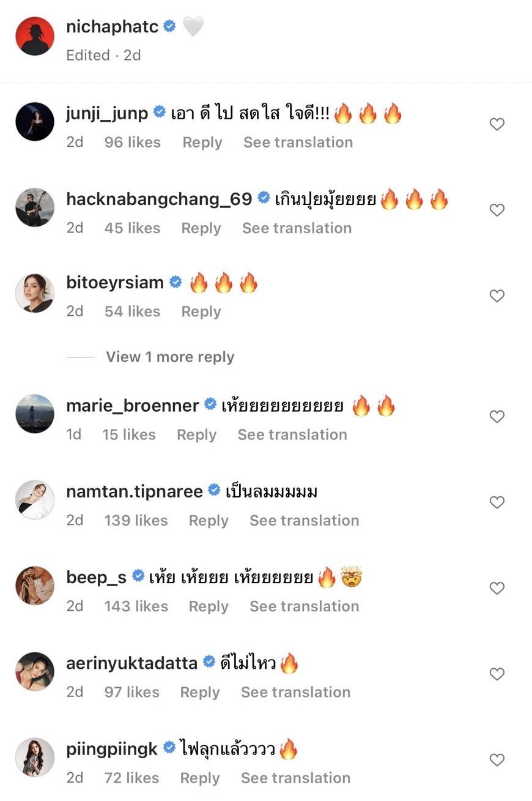View 143 likes on beep_s comment
Screen dimensions: 532x801
pos(136,606)
